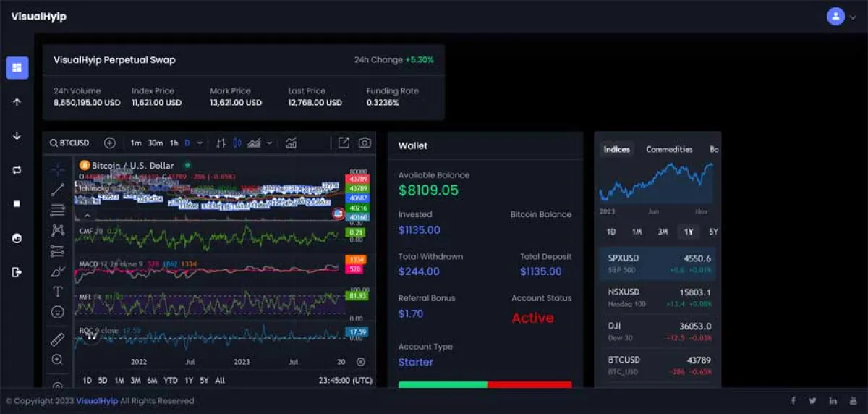This screenshot has height=414, width=868.
Task: Click the VisualHyip footer link
Action: click(97, 400)
